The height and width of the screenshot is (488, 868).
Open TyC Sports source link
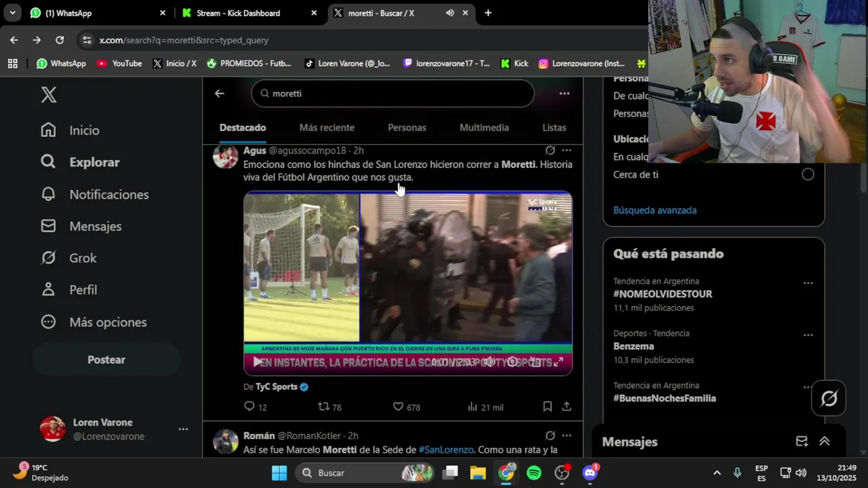pyautogui.click(x=281, y=386)
